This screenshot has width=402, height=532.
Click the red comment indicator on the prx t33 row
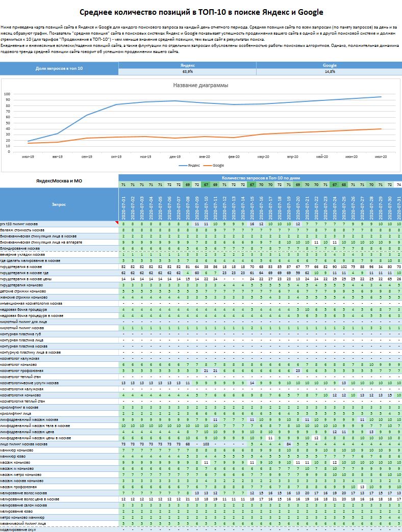(117, 223)
